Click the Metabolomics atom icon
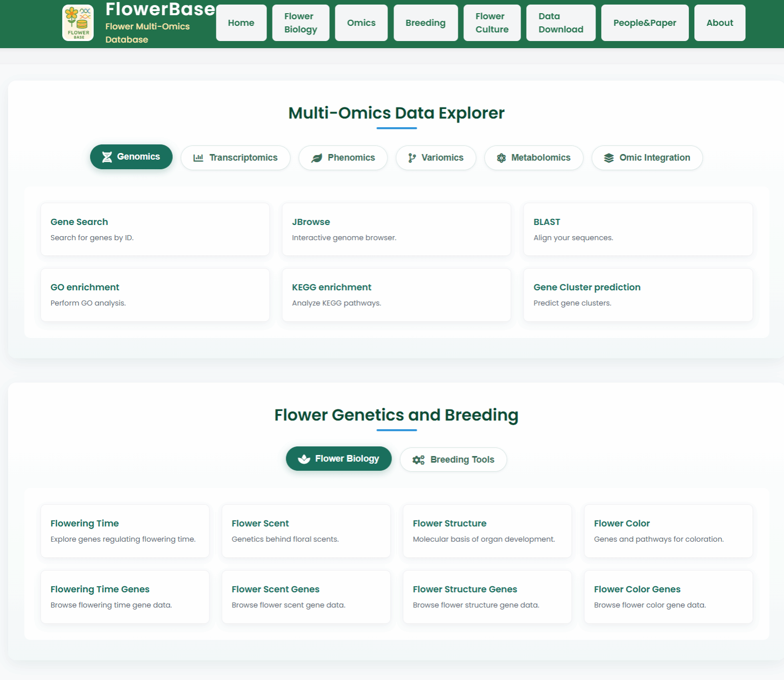Screen dimensions: 784x680 tap(501, 158)
